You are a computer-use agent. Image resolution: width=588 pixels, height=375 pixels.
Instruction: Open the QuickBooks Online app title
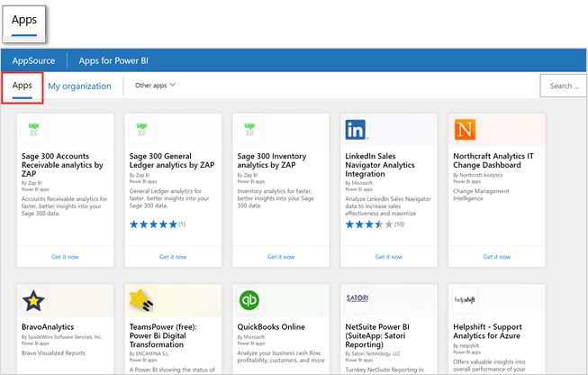(271, 327)
